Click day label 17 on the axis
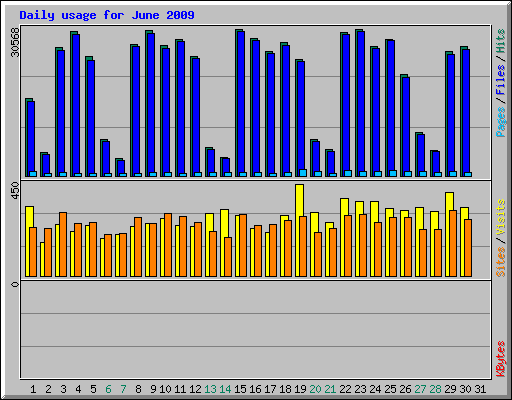 point(270,389)
